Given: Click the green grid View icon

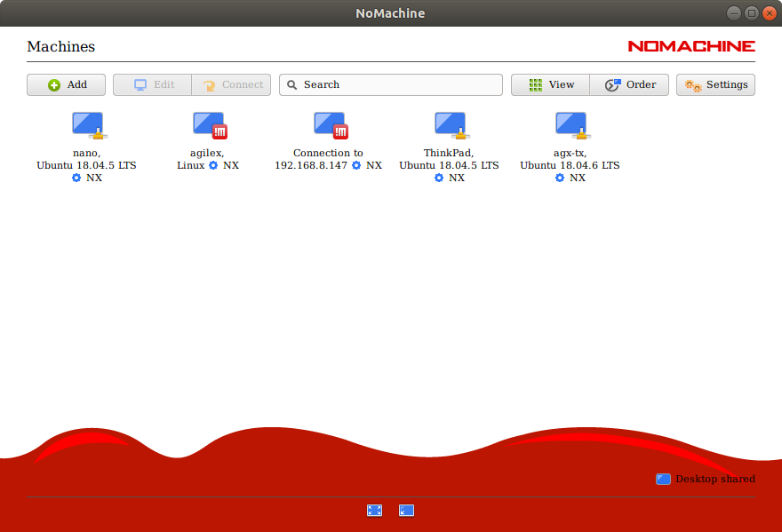Looking at the screenshot, I should (536, 85).
